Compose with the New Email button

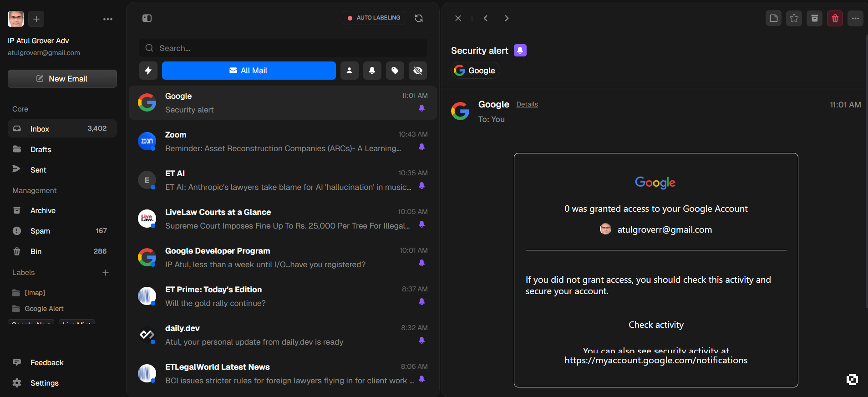click(62, 79)
